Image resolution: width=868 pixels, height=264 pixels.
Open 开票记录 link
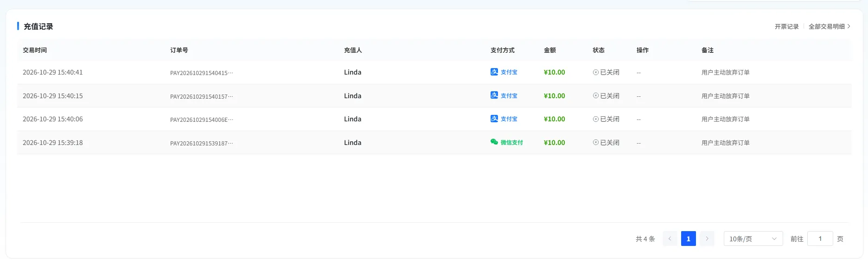(x=786, y=26)
